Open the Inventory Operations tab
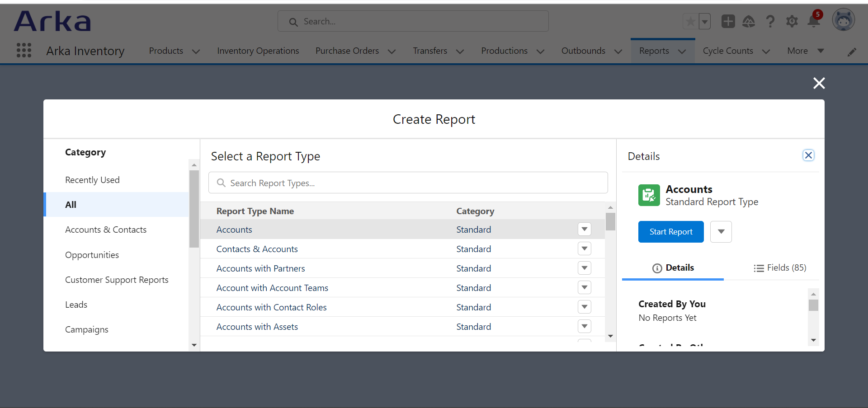The width and height of the screenshot is (868, 408). (258, 51)
